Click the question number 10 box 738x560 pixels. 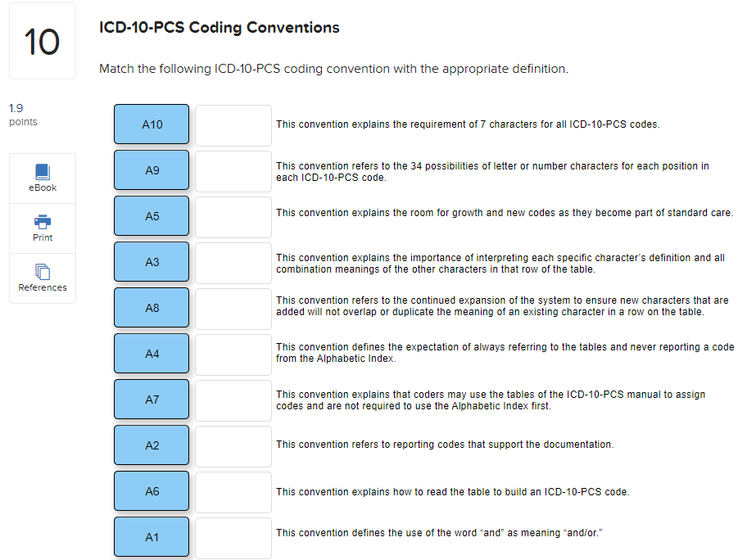[42, 40]
